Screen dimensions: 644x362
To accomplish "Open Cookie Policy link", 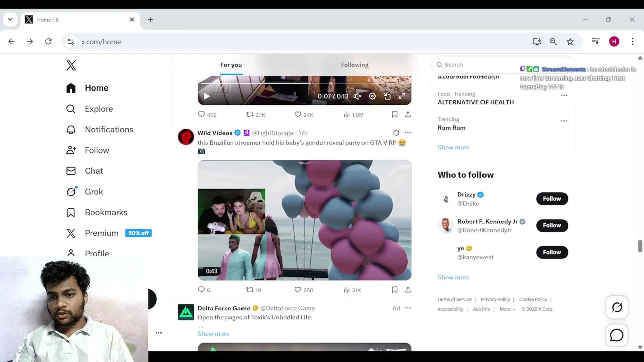I will click(533, 299).
